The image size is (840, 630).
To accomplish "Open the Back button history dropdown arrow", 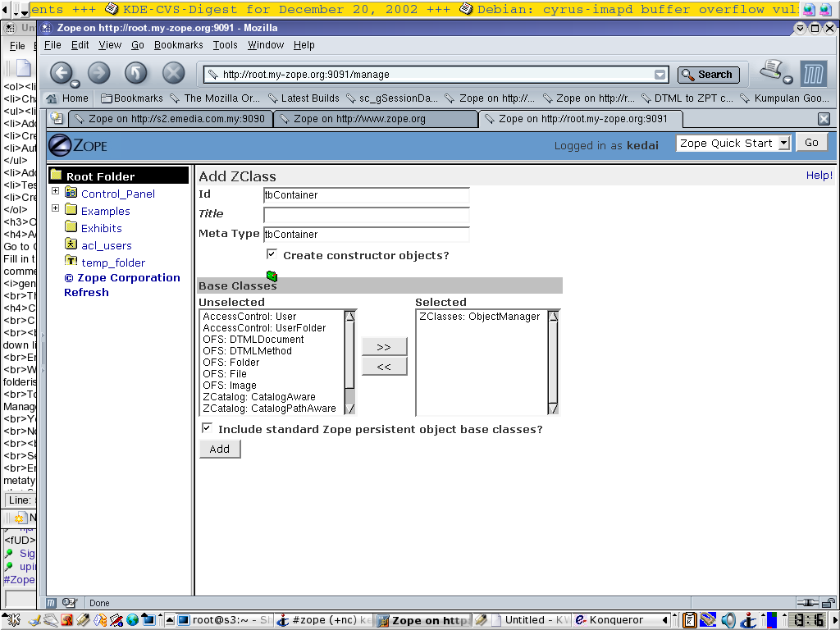I will click(75, 84).
